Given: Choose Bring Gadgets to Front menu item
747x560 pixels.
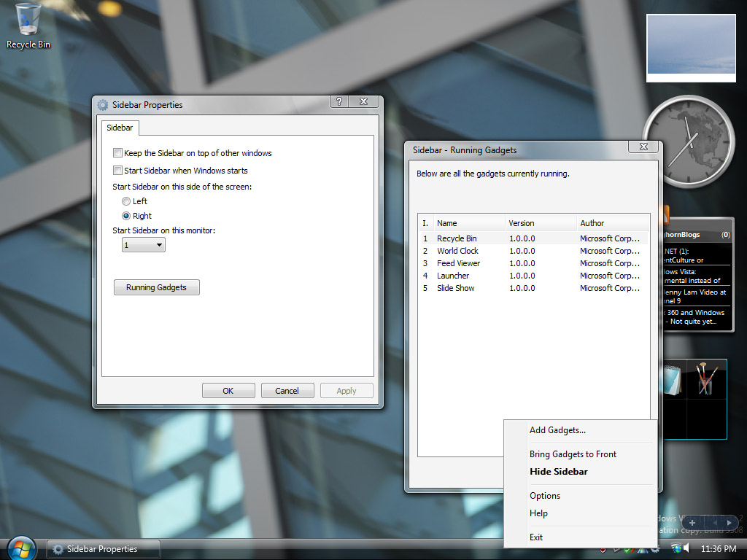Looking at the screenshot, I should [x=573, y=454].
